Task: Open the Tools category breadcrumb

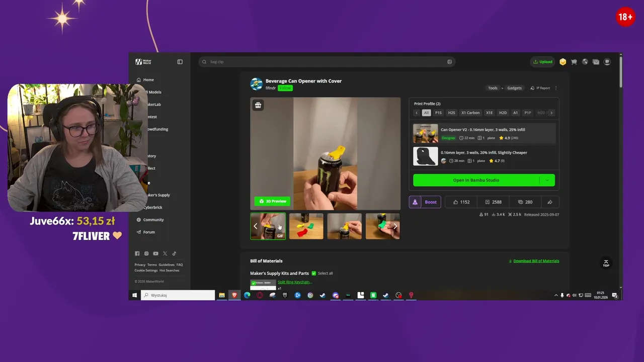Action: coord(493,88)
